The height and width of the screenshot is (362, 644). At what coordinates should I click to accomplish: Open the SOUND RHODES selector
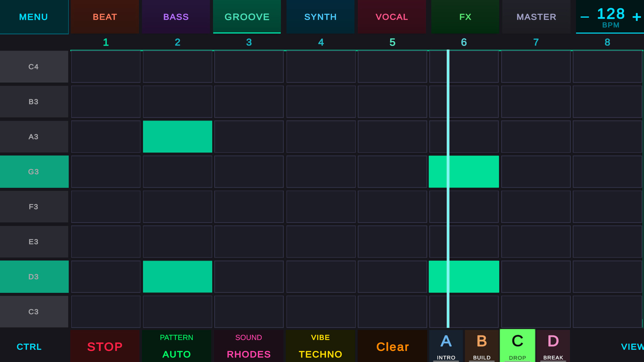[x=249, y=346]
